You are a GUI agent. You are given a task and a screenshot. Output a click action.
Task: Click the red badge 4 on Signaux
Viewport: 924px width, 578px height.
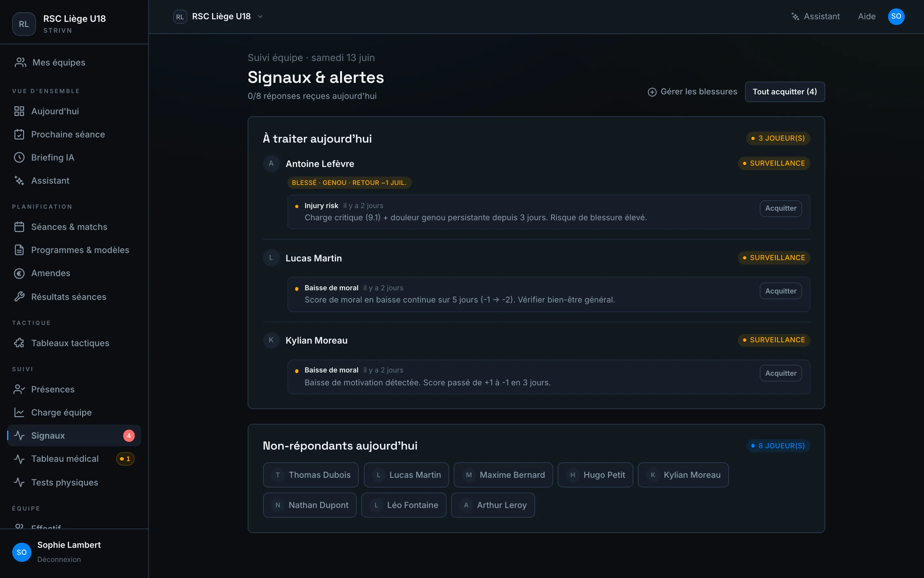point(129,436)
